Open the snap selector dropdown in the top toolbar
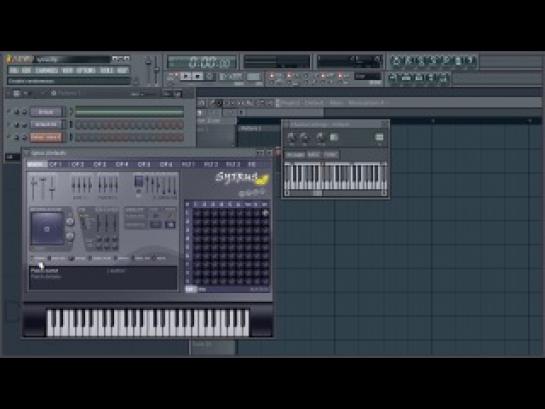This screenshot has height=409, width=545. coord(368,76)
